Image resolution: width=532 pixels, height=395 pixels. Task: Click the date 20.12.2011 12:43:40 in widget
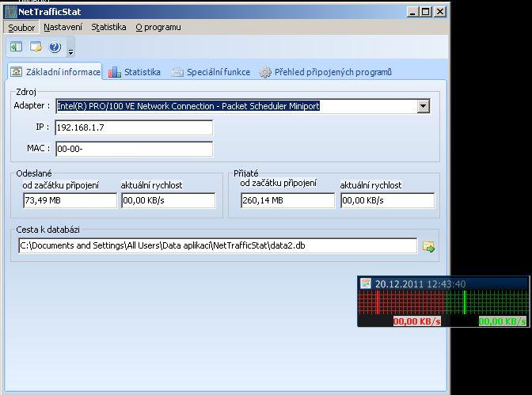420,284
